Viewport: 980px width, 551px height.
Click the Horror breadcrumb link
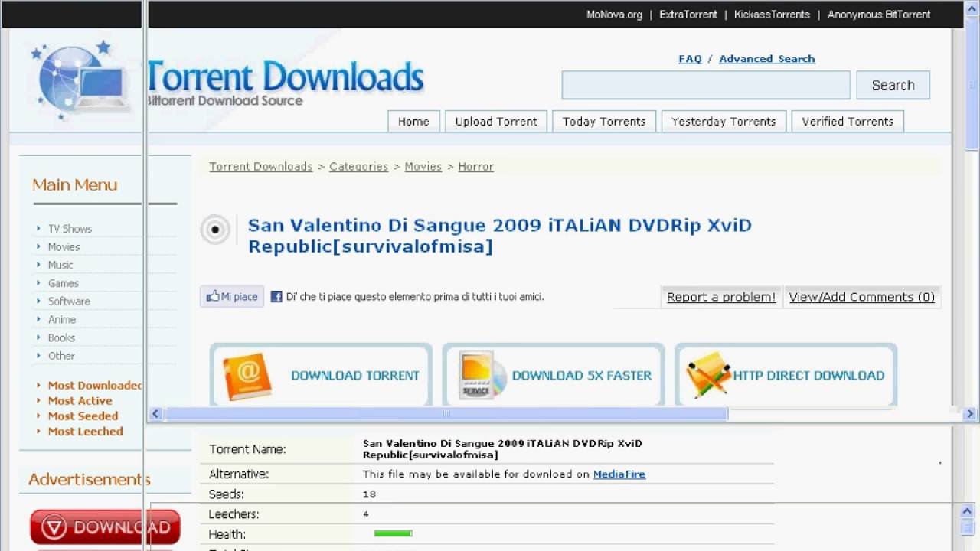(x=476, y=167)
